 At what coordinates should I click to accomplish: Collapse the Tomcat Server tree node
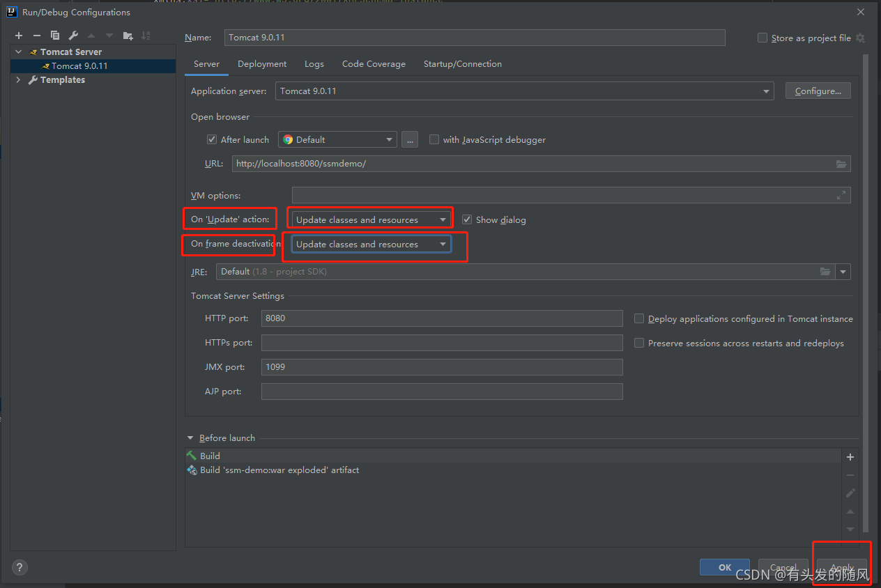(x=18, y=52)
